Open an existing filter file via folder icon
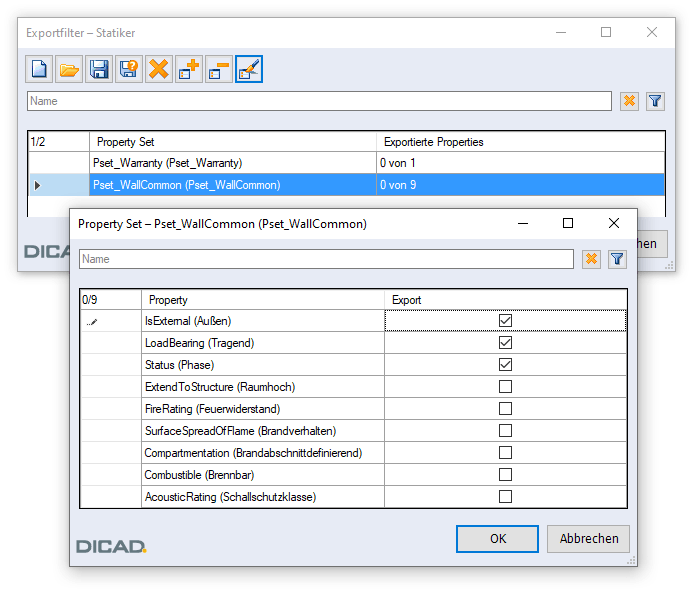 tap(69, 69)
